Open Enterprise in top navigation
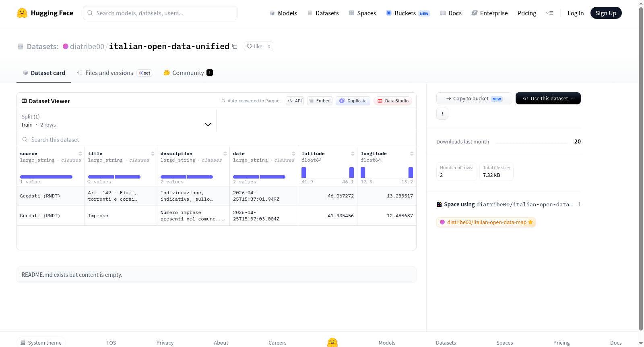 pos(490,13)
